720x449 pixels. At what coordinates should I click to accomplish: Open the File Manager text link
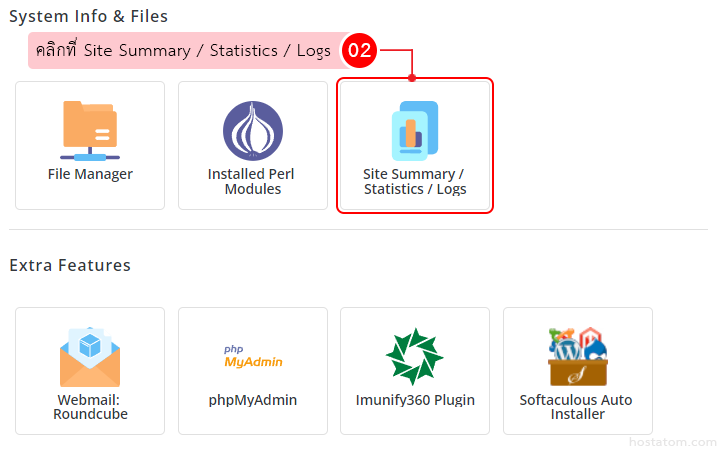click(x=90, y=174)
